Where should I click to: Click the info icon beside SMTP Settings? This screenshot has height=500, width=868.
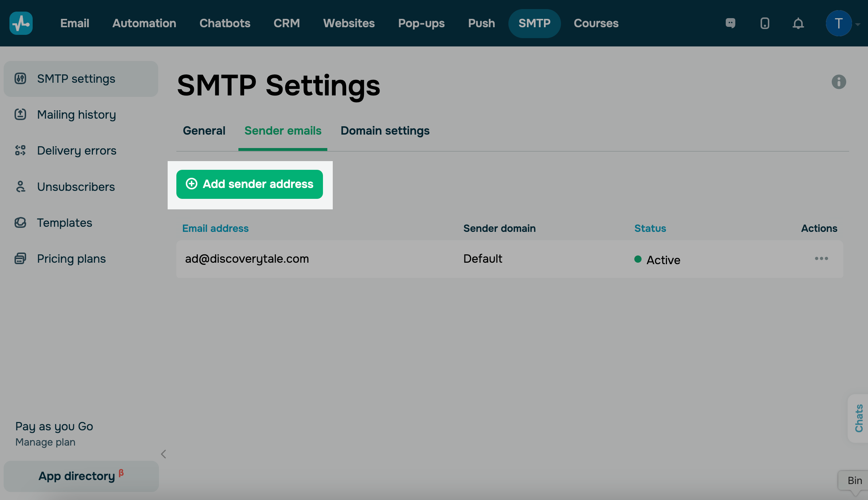coord(839,82)
